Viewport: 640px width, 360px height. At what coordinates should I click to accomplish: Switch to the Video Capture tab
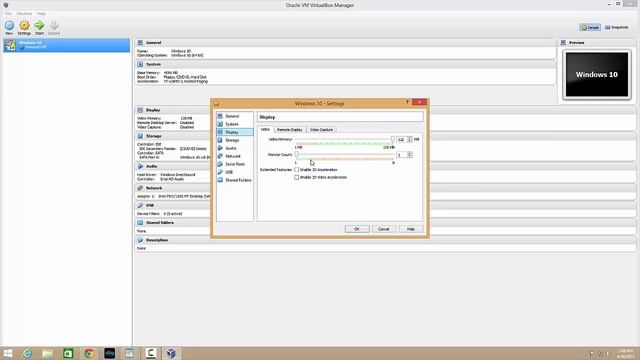click(321, 129)
